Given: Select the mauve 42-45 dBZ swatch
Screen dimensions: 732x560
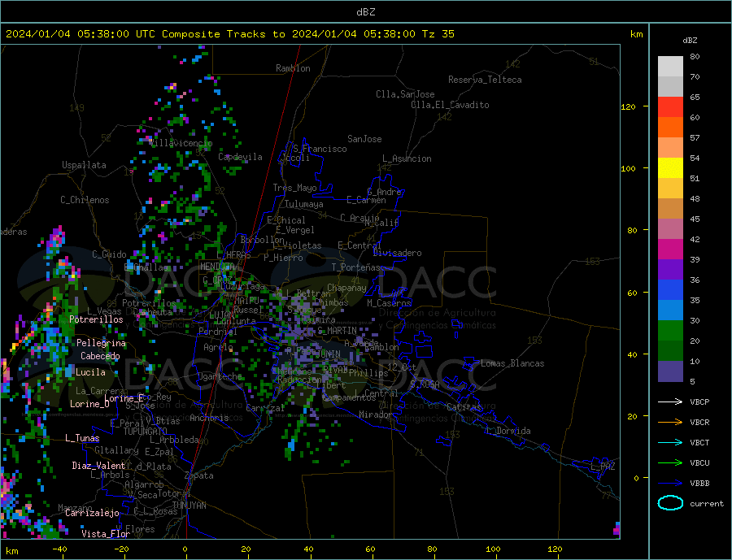Looking at the screenshot, I should click(x=670, y=228).
